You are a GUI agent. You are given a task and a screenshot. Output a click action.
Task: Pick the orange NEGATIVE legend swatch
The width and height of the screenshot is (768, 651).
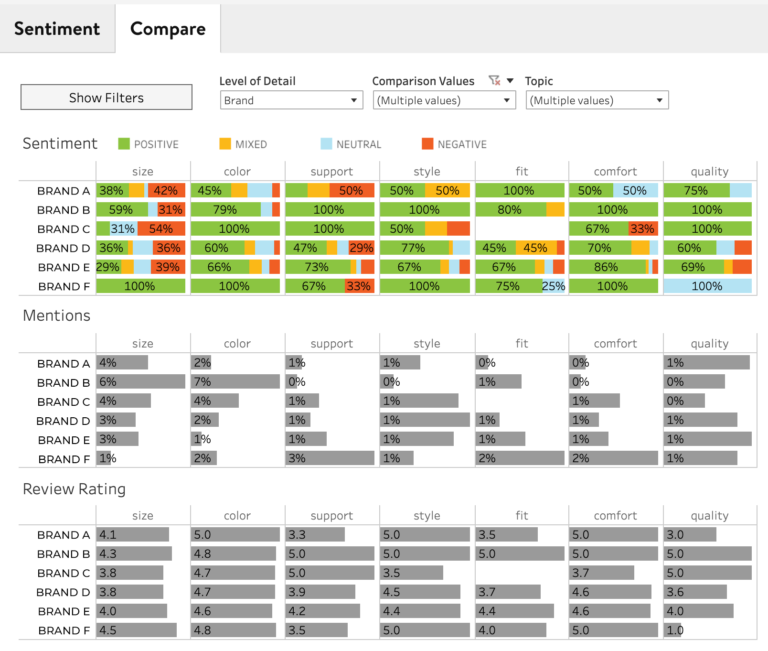(x=428, y=144)
